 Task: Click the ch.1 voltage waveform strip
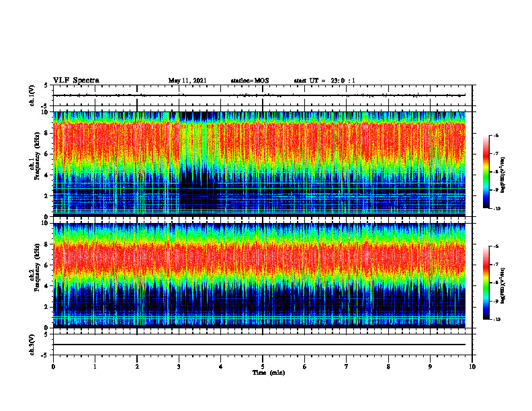pos(259,95)
